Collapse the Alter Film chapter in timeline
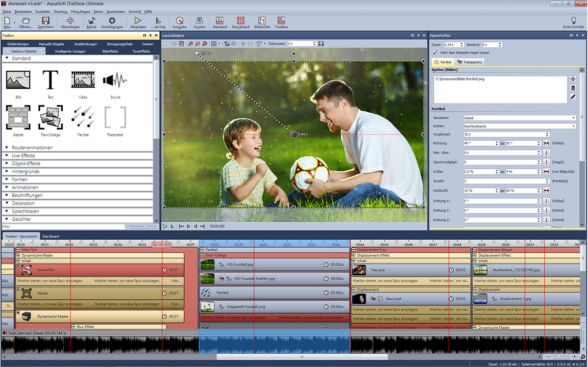This screenshot has height=367, width=588. point(18,250)
